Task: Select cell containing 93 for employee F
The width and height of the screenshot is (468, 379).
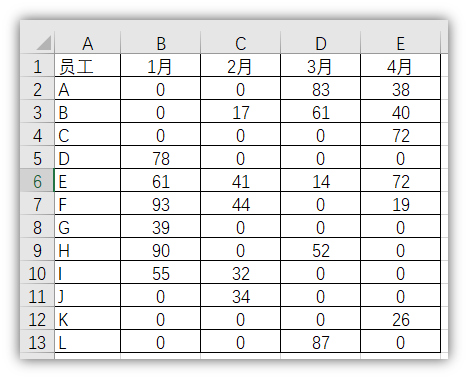Action: pyautogui.click(x=161, y=203)
